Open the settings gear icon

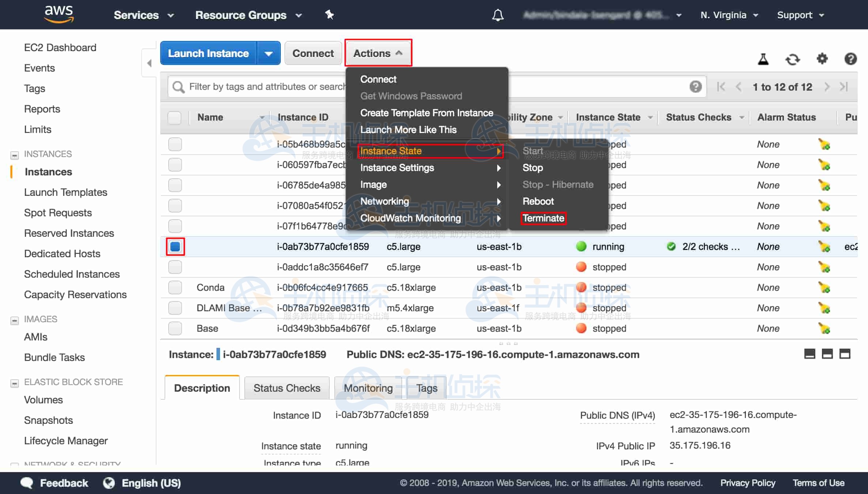822,59
